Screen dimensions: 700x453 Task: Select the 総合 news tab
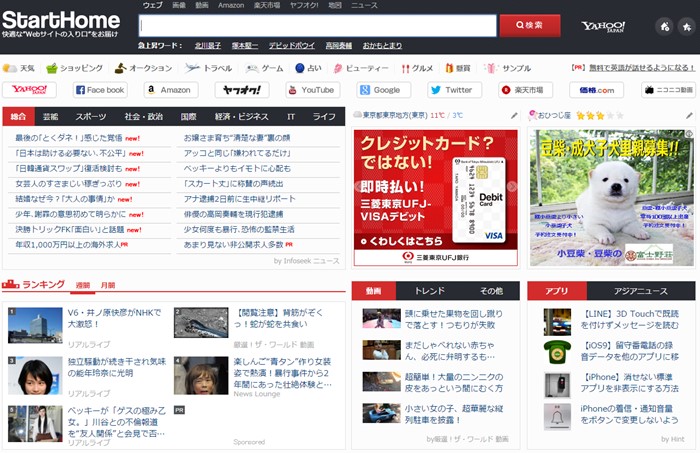pos(18,116)
